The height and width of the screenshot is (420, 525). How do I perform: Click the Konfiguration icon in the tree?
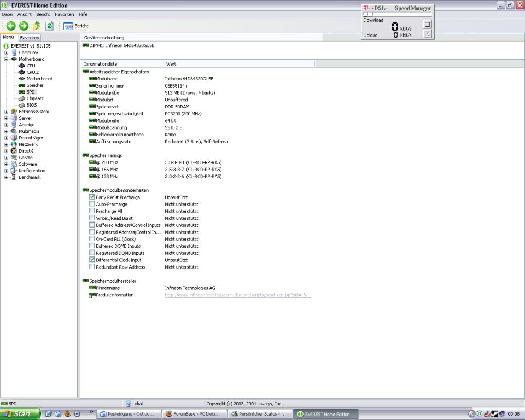point(14,171)
